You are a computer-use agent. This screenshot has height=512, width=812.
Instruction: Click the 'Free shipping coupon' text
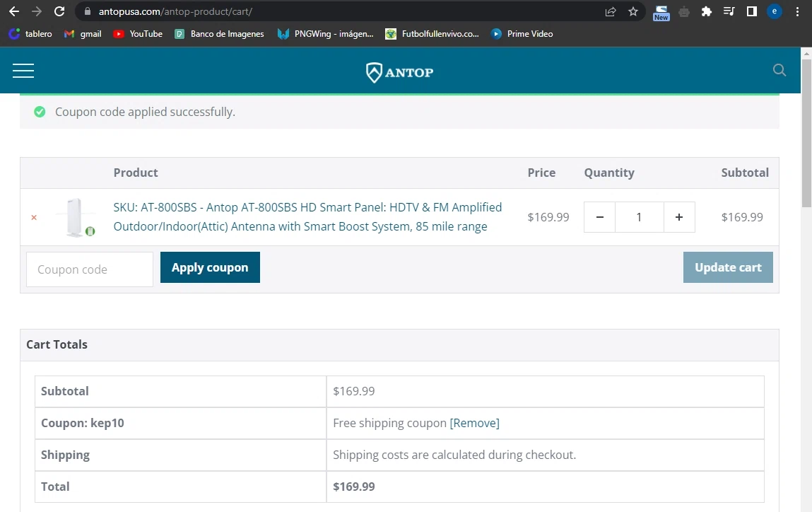tap(389, 423)
